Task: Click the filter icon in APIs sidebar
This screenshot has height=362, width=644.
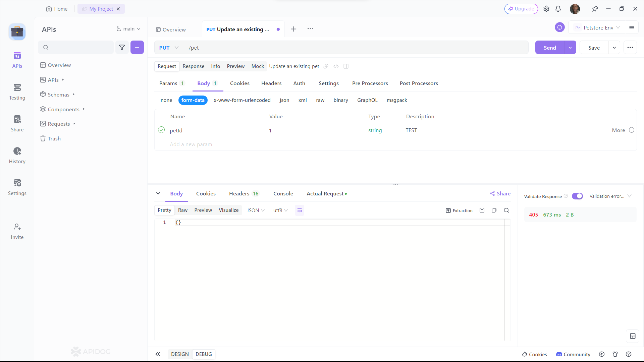Action: [122, 47]
